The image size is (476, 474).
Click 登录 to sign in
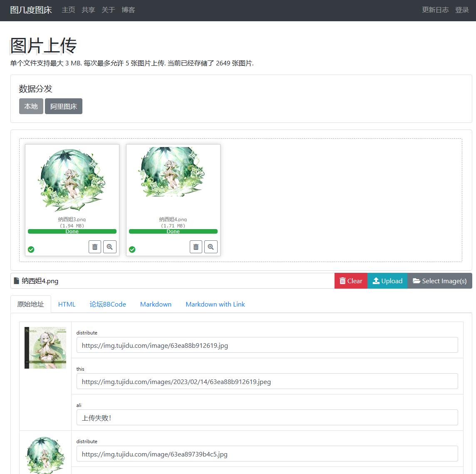tap(462, 10)
